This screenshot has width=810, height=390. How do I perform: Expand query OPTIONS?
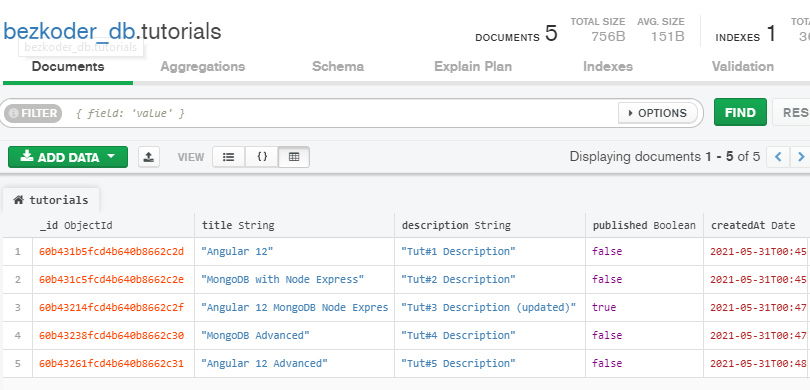(658, 113)
